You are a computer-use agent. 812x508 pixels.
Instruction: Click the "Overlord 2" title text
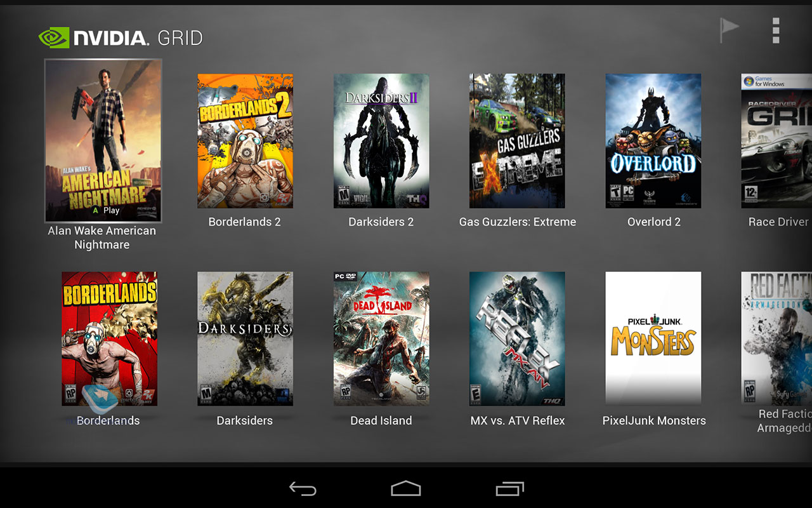coord(654,222)
